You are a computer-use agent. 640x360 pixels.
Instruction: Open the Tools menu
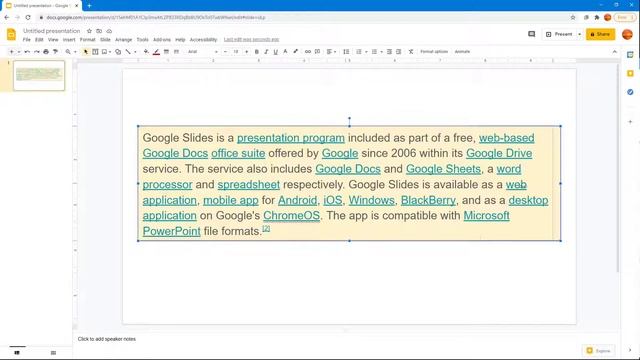point(142,40)
